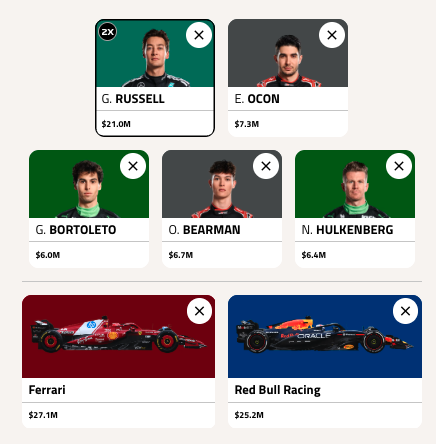Select G. Russell driver photo
The height and width of the screenshot is (444, 436).
point(156,58)
